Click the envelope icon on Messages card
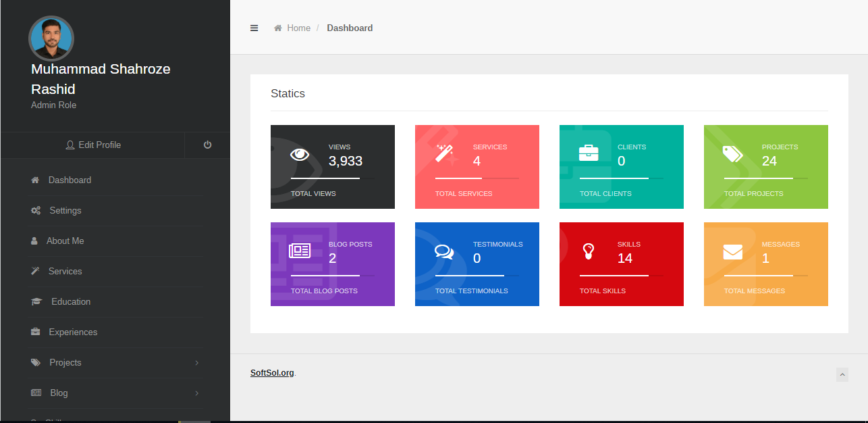 click(733, 251)
